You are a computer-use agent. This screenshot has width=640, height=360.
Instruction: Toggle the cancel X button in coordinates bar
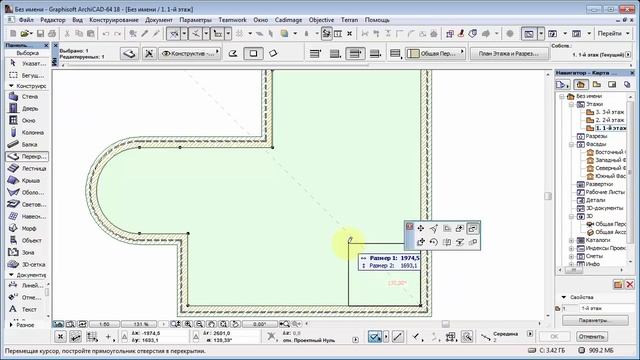click(60, 337)
